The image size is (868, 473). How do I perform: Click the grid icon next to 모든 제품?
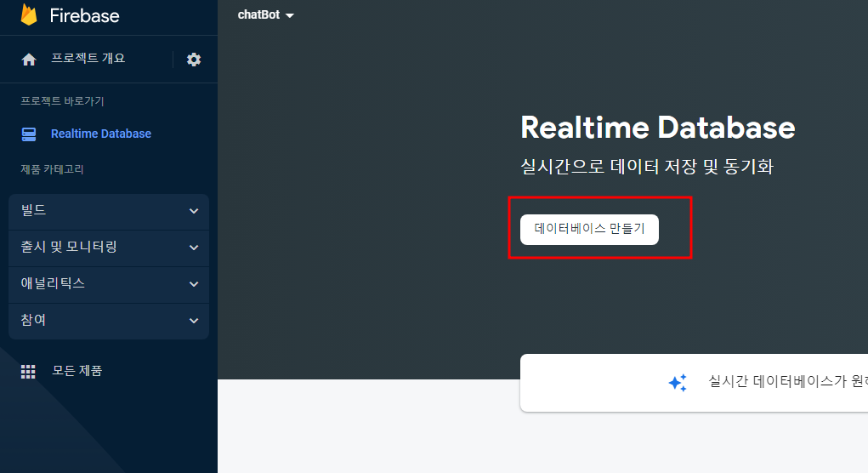(x=28, y=372)
